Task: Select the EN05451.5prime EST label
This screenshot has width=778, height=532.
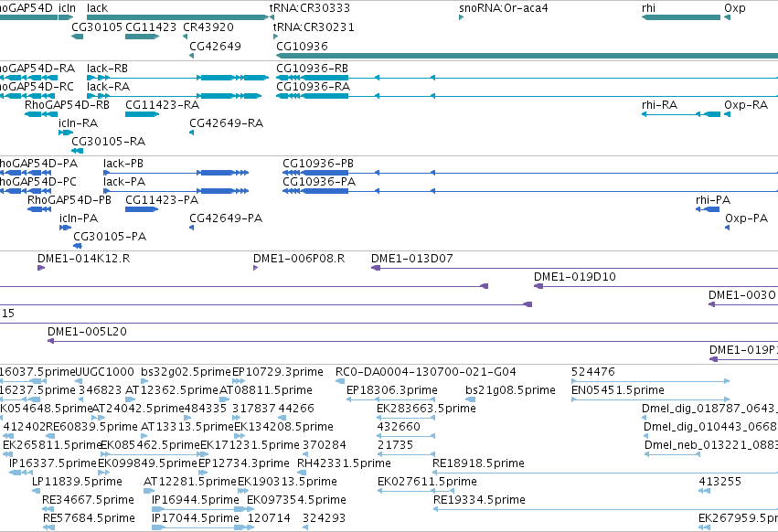Action: [x=618, y=390]
